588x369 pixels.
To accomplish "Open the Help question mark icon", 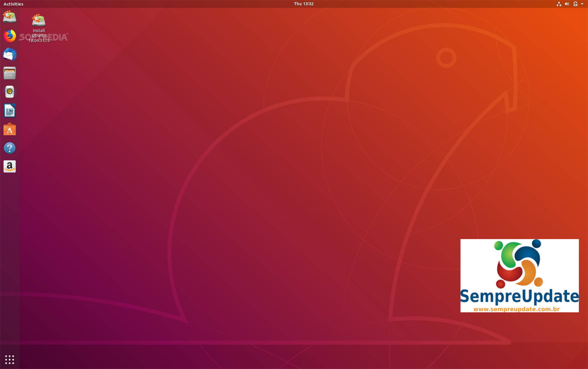I will (x=10, y=148).
